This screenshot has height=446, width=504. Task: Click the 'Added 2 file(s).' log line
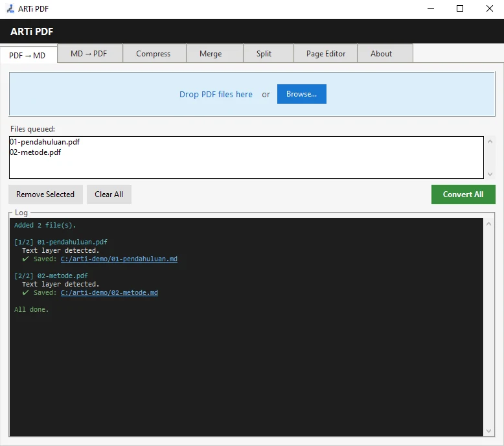tap(45, 225)
